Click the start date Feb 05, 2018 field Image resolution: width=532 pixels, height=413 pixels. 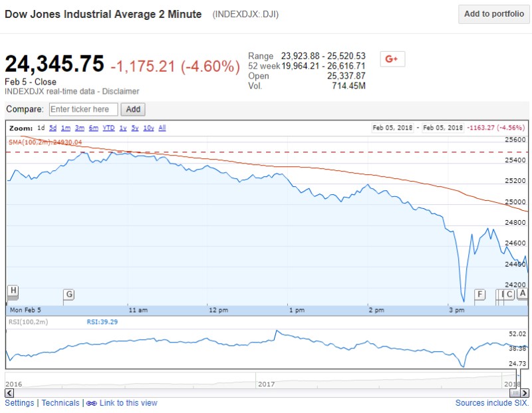click(x=392, y=128)
